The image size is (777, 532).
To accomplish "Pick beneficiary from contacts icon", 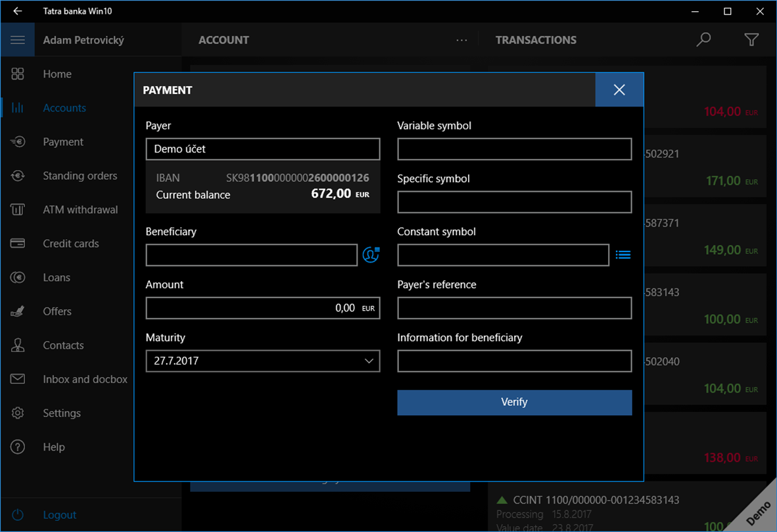I will (x=371, y=254).
